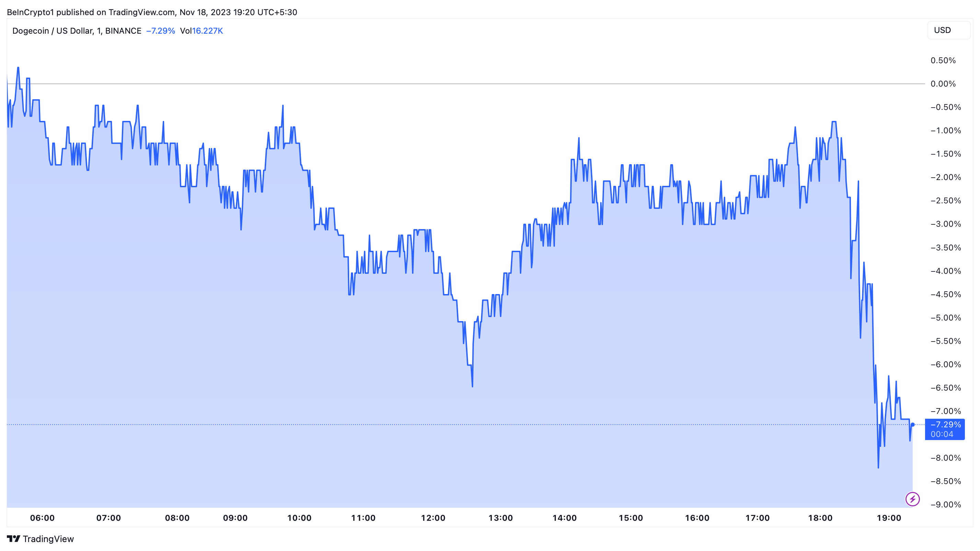Click the Dogecoin / US Dollar symbol title

coord(53,31)
